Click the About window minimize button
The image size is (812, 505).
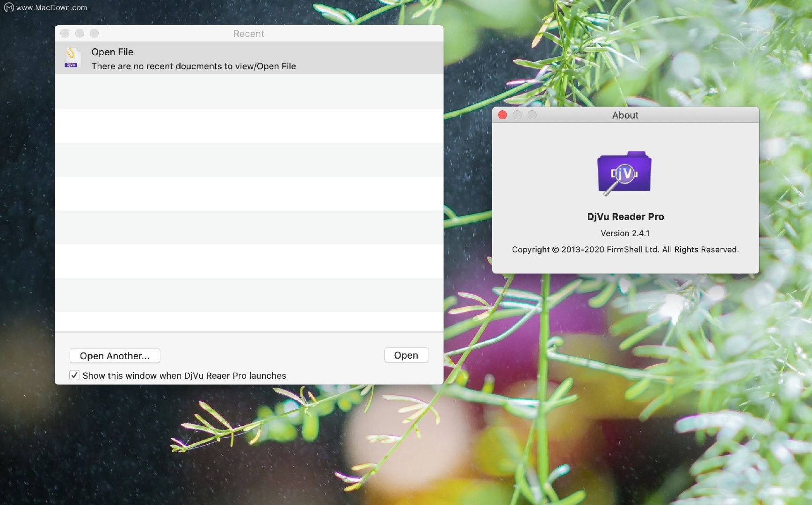(x=517, y=115)
